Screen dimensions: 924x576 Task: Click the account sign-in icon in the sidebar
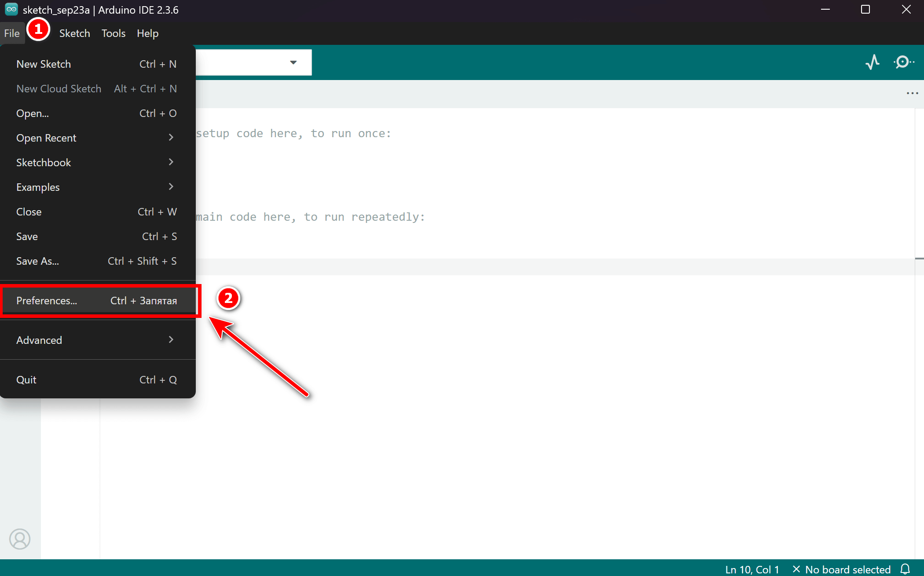[20, 539]
